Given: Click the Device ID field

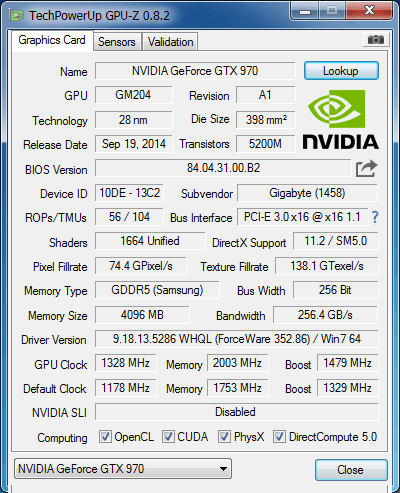Looking at the screenshot, I should tap(129, 193).
